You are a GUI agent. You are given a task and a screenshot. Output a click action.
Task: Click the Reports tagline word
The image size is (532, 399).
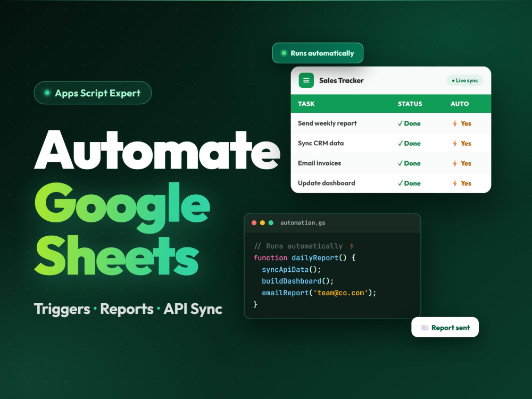[127, 309]
